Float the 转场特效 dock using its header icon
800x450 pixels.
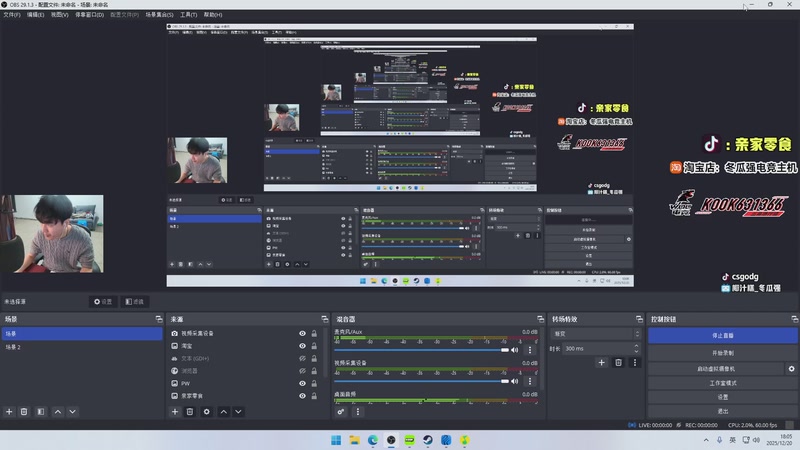pos(639,319)
